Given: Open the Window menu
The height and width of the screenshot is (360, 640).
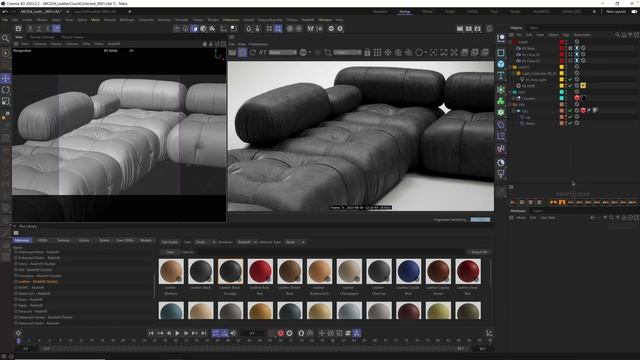Looking at the screenshot, I should 325,20.
